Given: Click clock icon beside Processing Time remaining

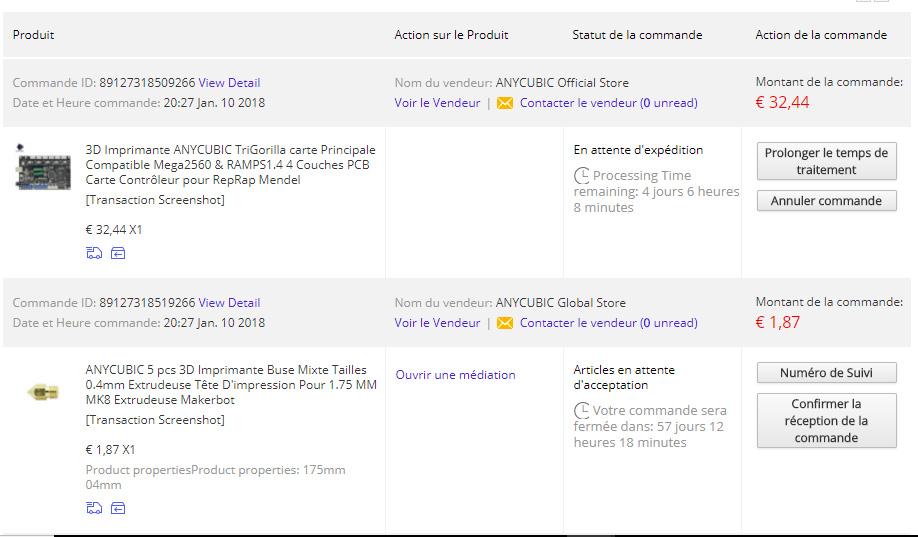Looking at the screenshot, I should click(x=582, y=175).
